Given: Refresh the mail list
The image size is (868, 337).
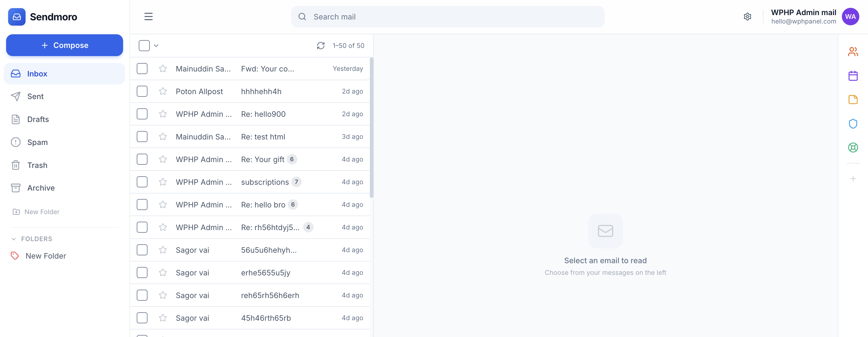Looking at the screenshot, I should tap(320, 46).
